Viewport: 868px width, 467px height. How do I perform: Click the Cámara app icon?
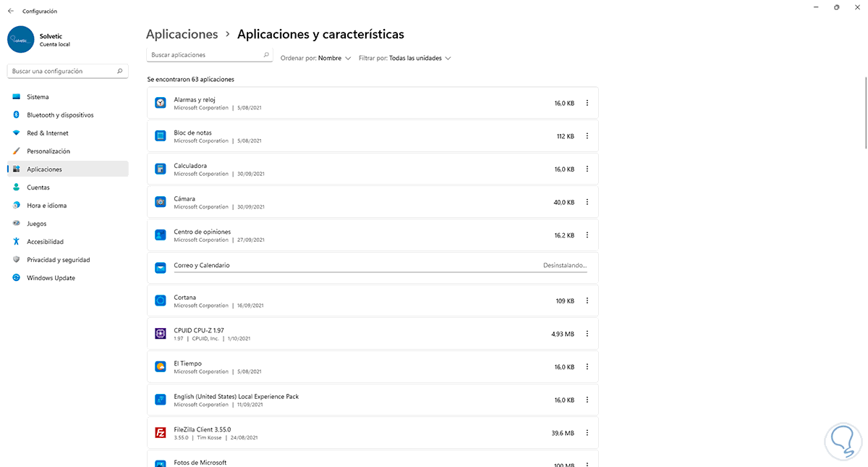tap(161, 202)
